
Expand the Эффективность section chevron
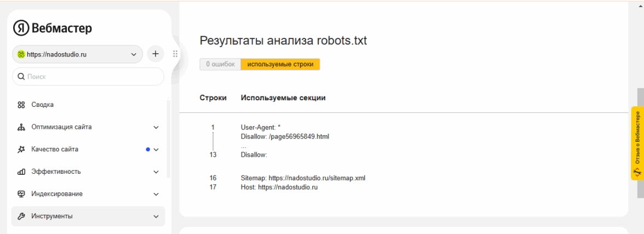[x=156, y=172]
